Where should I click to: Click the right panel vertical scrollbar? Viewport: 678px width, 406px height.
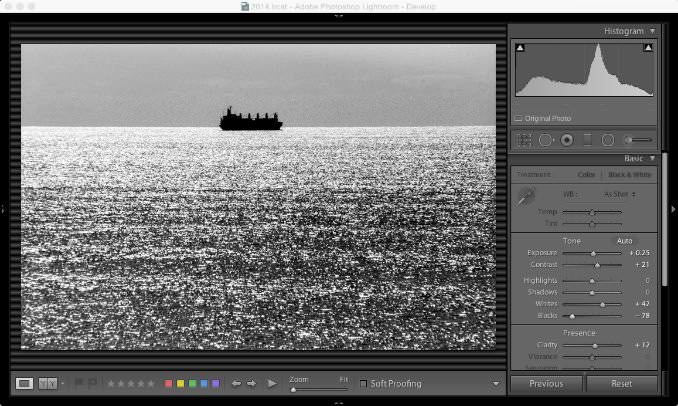(x=665, y=218)
